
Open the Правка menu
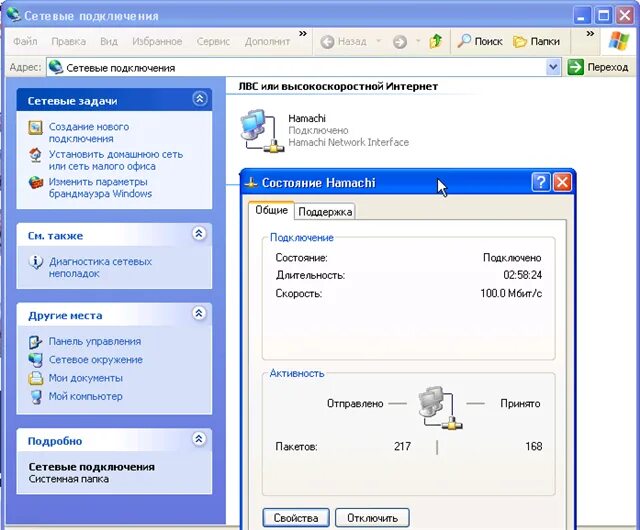point(69,41)
